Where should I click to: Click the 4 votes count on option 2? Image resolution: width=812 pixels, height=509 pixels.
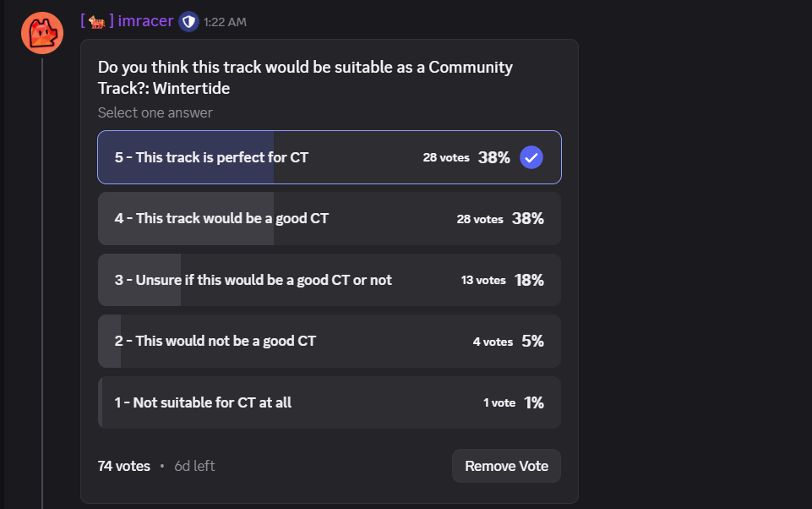point(493,342)
